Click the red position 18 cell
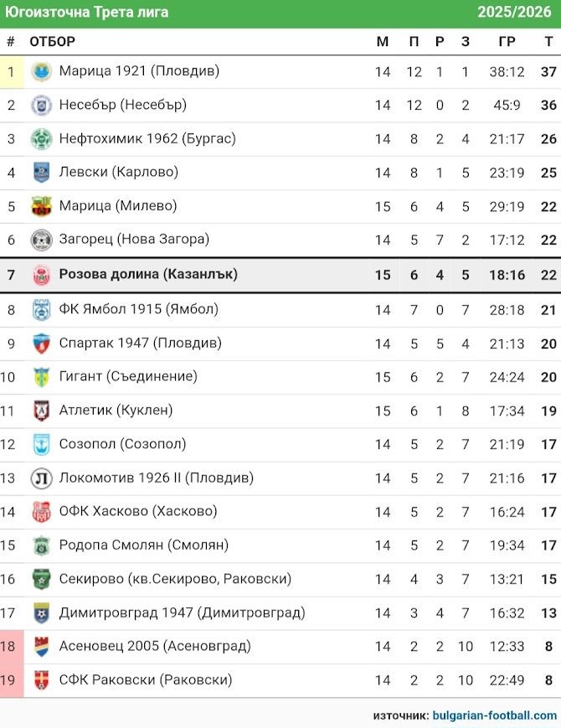 [12, 647]
